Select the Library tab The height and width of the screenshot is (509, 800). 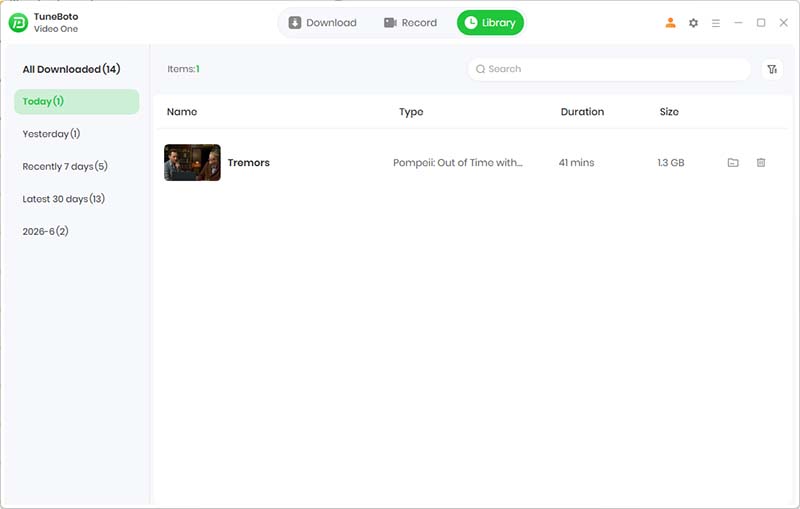(490, 23)
